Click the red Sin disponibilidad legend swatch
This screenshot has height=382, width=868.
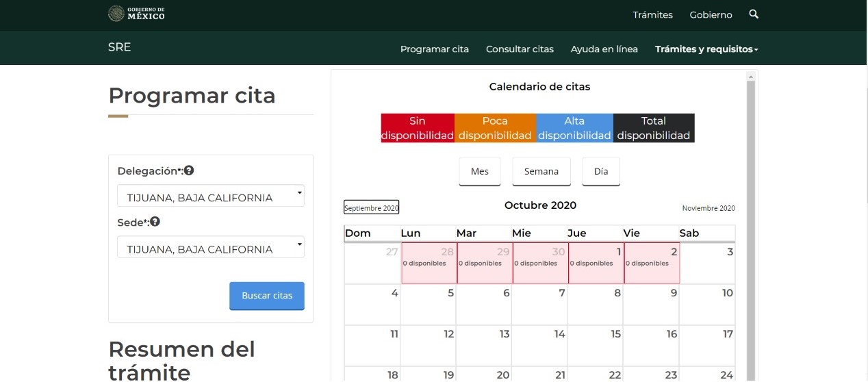418,128
